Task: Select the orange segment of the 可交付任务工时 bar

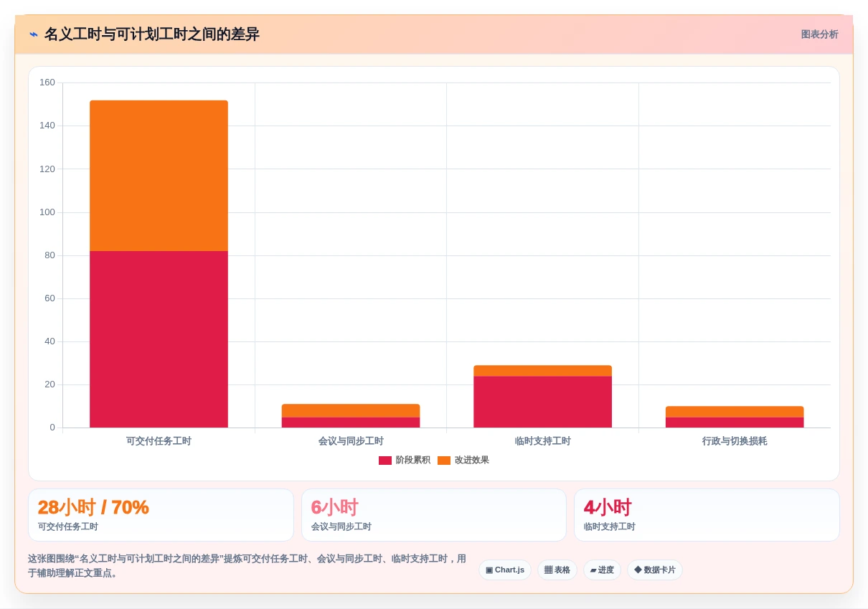Action: click(159, 176)
